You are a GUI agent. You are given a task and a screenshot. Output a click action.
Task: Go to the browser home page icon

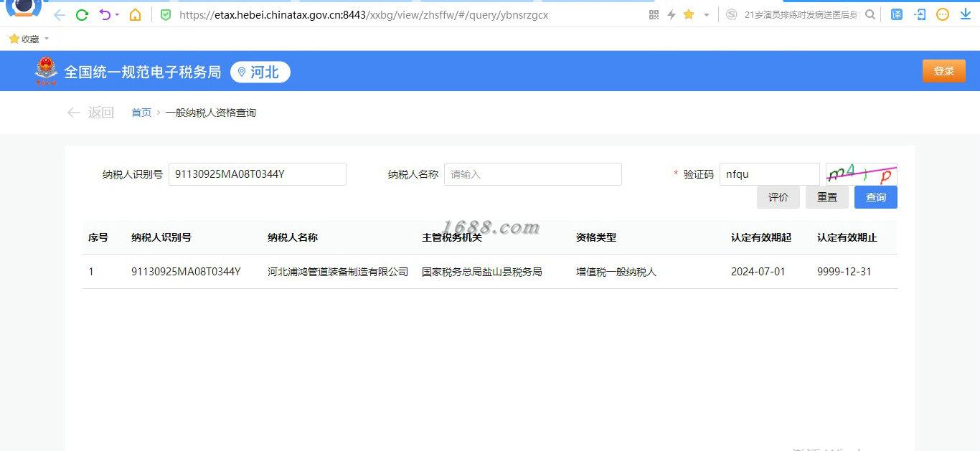pyautogui.click(x=135, y=14)
